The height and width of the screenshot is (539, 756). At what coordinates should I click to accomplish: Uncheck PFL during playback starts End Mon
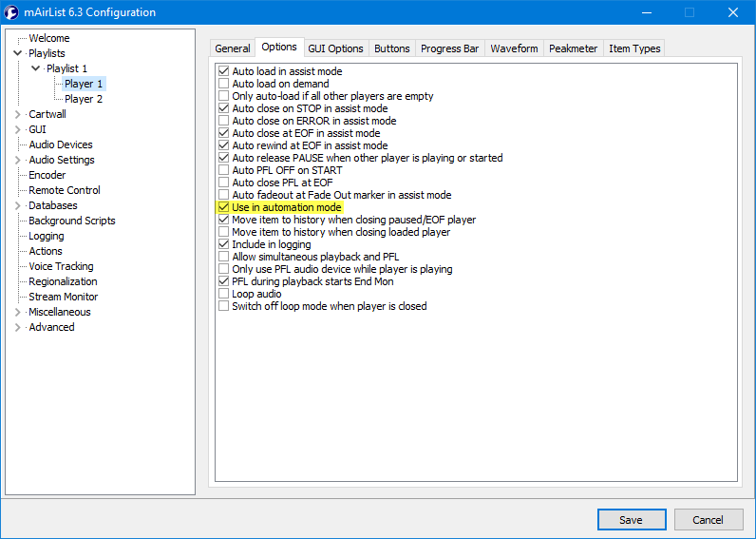coord(223,281)
